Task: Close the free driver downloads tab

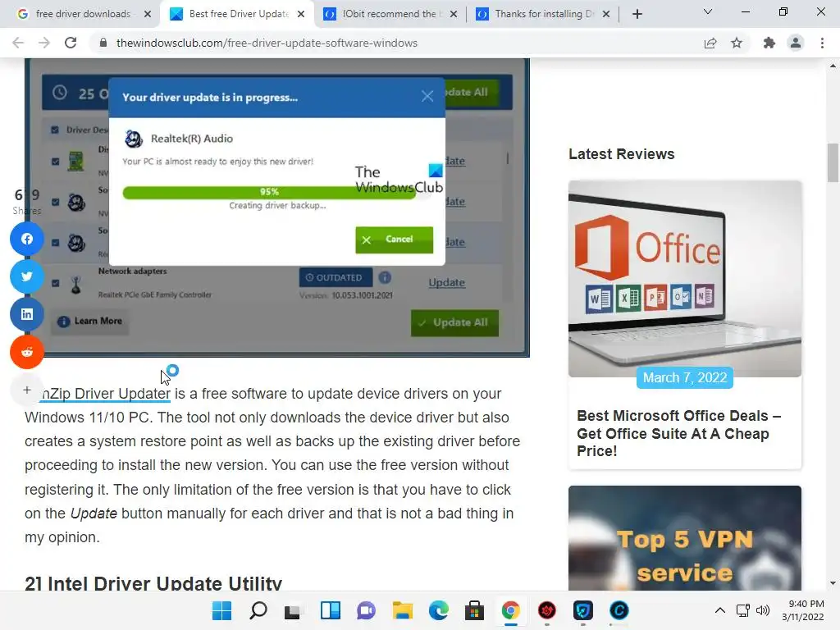Action: pyautogui.click(x=148, y=14)
